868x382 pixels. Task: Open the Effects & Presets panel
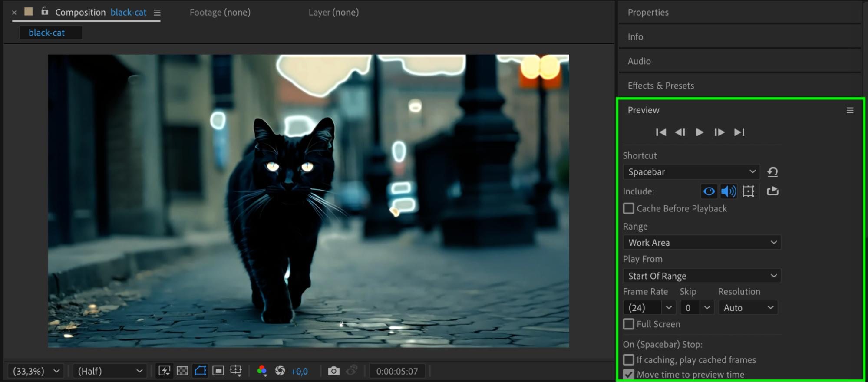pyautogui.click(x=660, y=86)
